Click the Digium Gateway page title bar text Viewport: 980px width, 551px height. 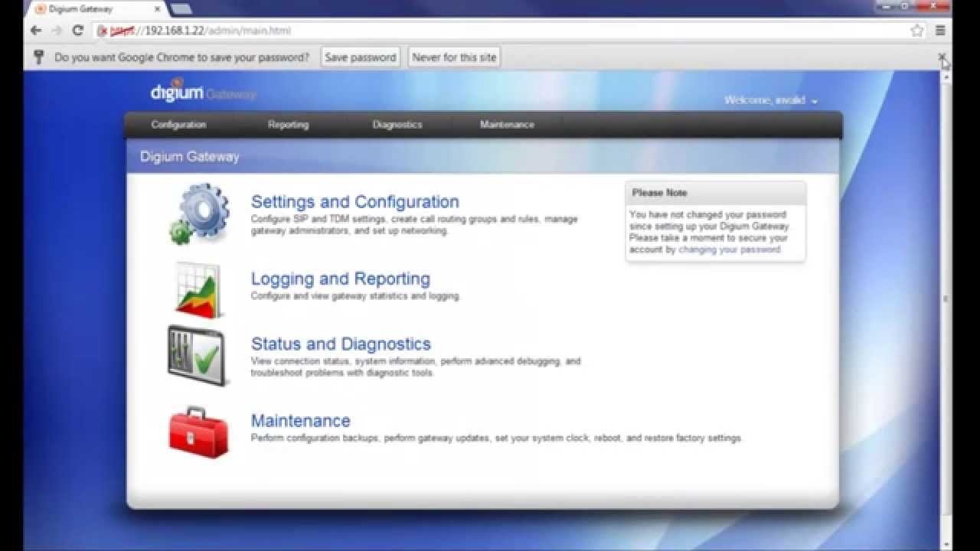click(x=190, y=157)
